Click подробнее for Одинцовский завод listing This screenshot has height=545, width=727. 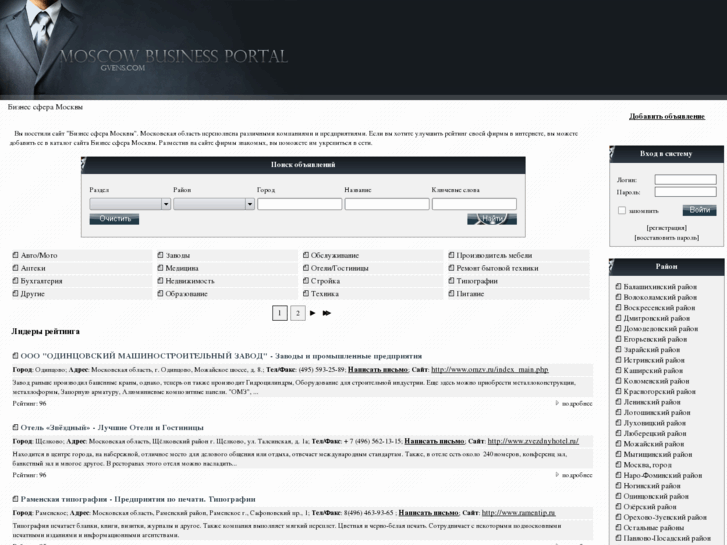coord(577,404)
